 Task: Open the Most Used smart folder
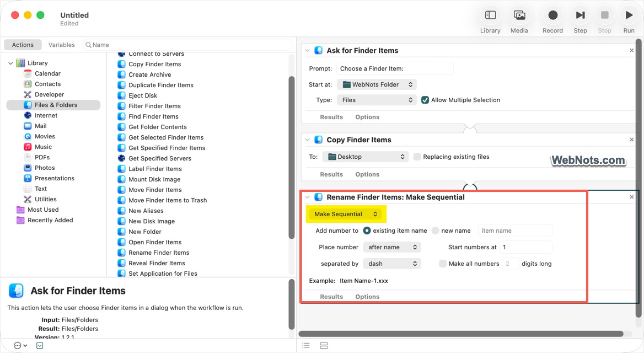tap(43, 210)
